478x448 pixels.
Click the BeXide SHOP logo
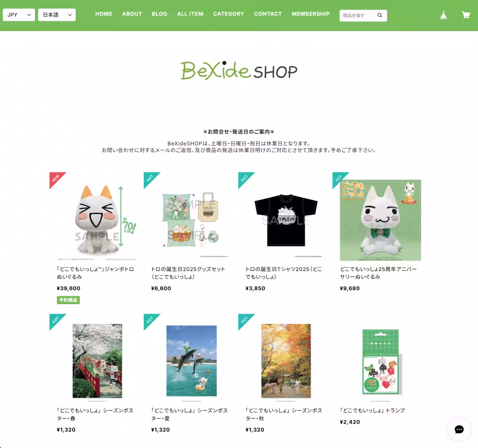pyautogui.click(x=239, y=71)
